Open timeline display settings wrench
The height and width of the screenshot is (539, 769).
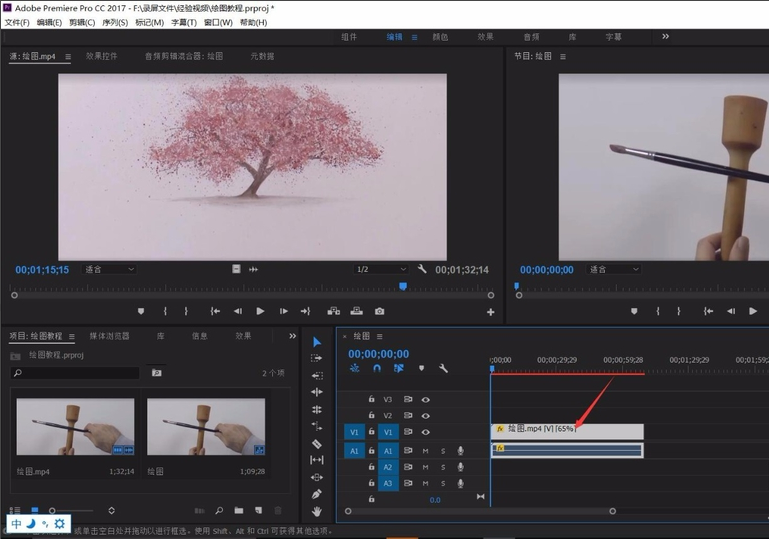point(443,368)
